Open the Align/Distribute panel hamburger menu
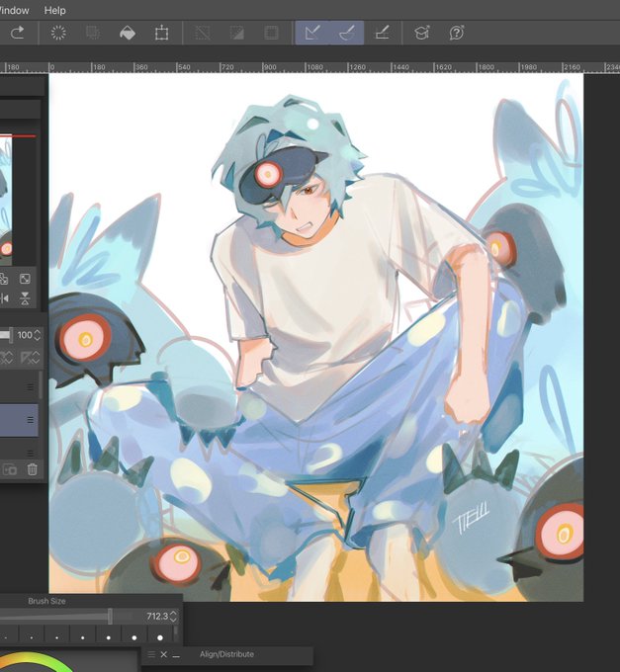 151,654
